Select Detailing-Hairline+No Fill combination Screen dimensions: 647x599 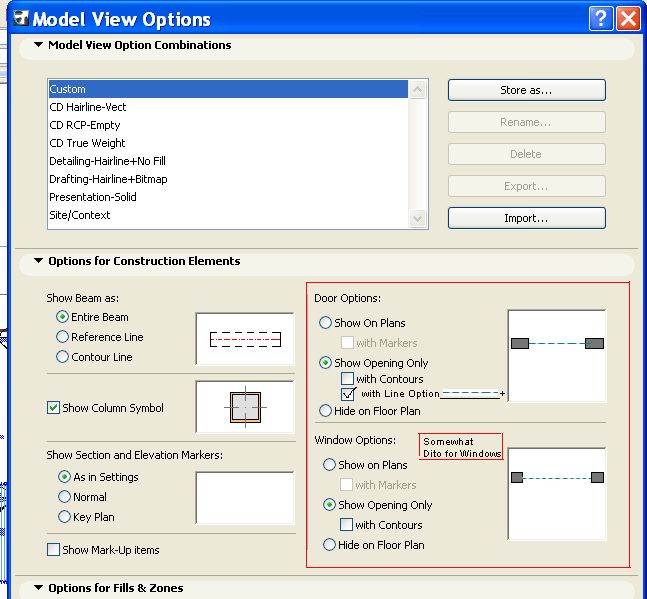pyautogui.click(x=228, y=161)
